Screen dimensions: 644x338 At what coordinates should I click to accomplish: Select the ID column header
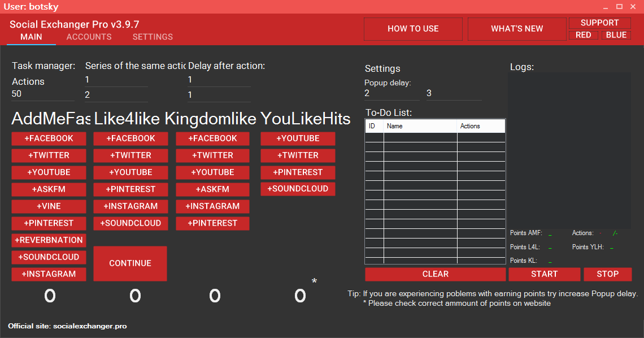click(375, 126)
